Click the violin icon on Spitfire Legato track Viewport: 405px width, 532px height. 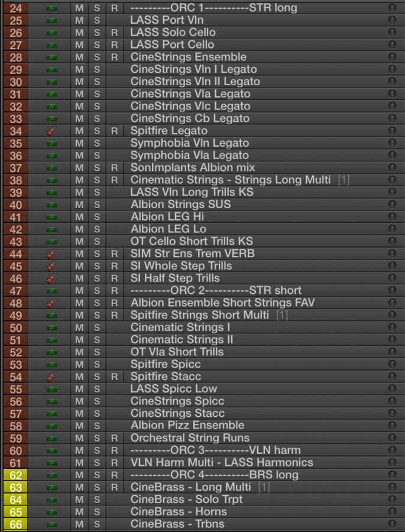(52, 131)
